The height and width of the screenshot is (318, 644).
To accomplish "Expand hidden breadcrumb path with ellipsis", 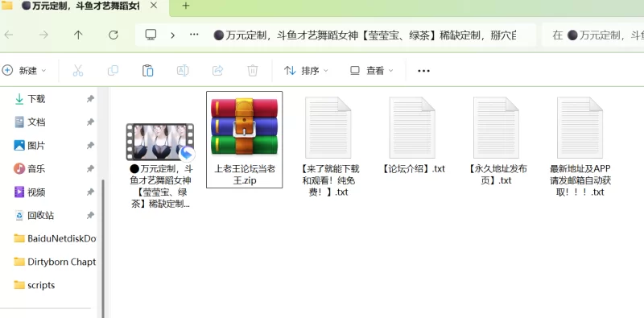I will (194, 35).
